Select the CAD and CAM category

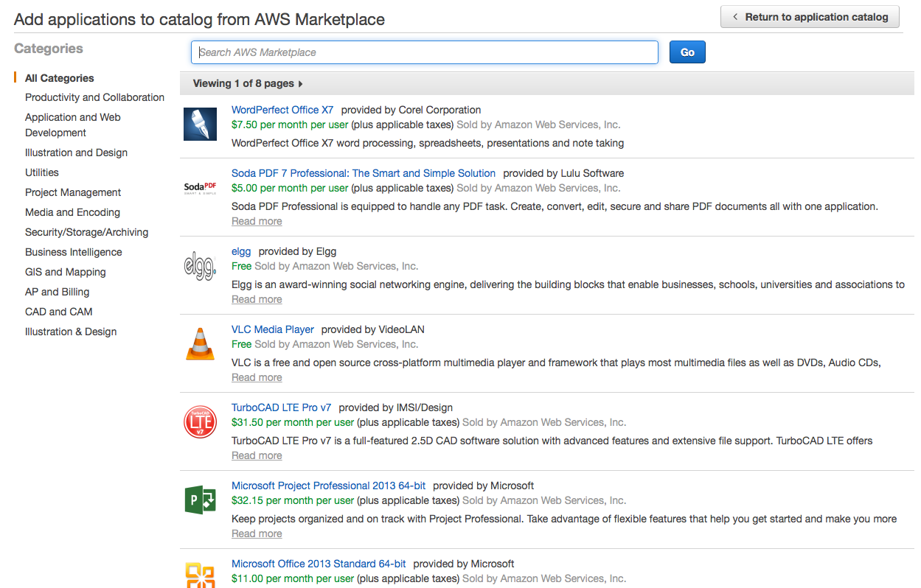point(58,311)
